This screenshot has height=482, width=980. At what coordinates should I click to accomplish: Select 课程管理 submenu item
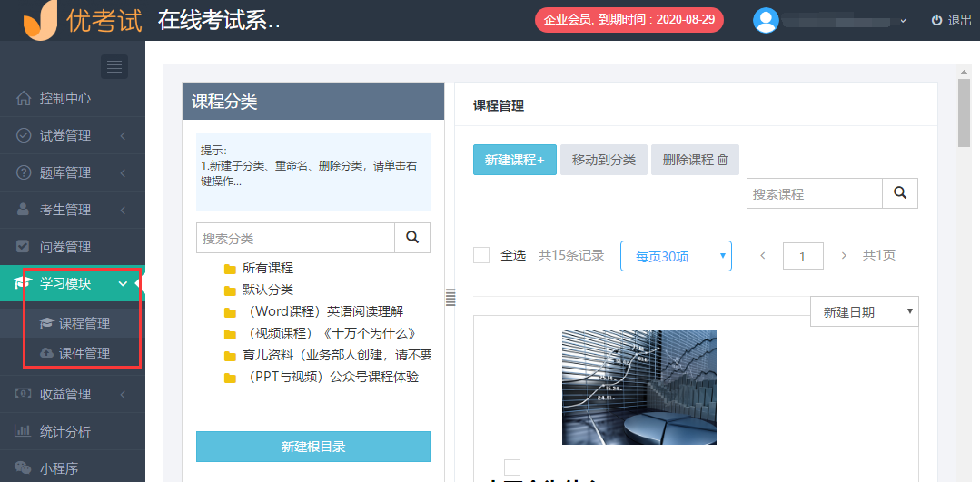click(x=84, y=323)
